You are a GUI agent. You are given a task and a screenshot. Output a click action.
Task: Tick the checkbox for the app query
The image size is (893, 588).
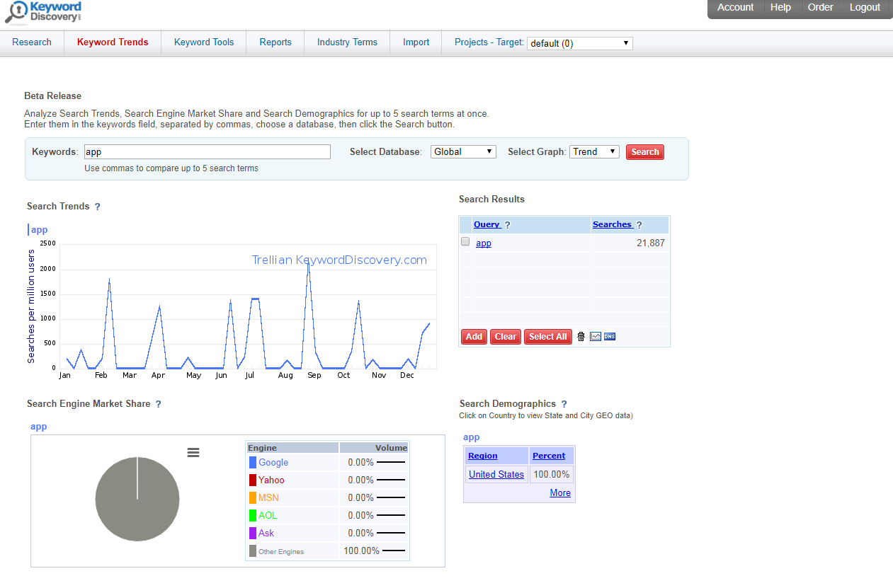(x=465, y=242)
